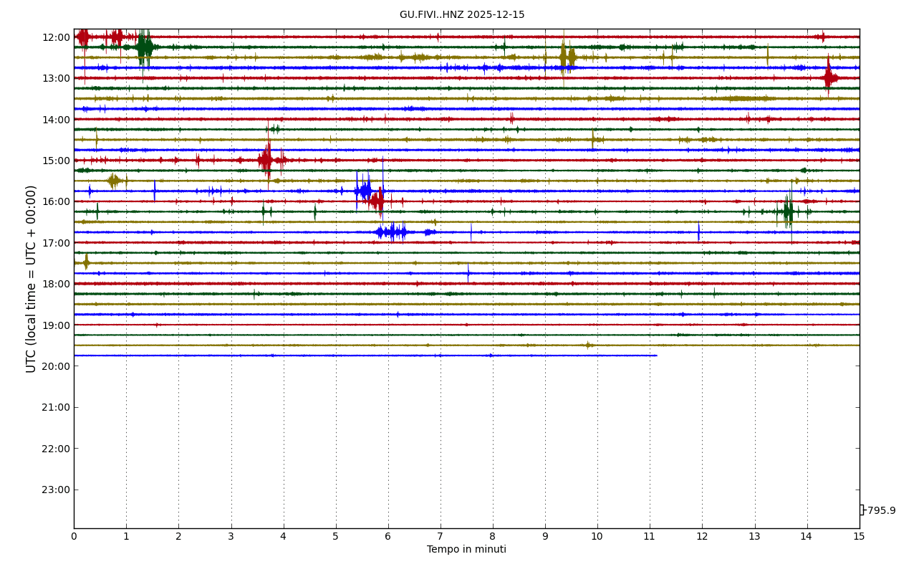Click the blue event cluster on 16:45 trace

(392, 232)
